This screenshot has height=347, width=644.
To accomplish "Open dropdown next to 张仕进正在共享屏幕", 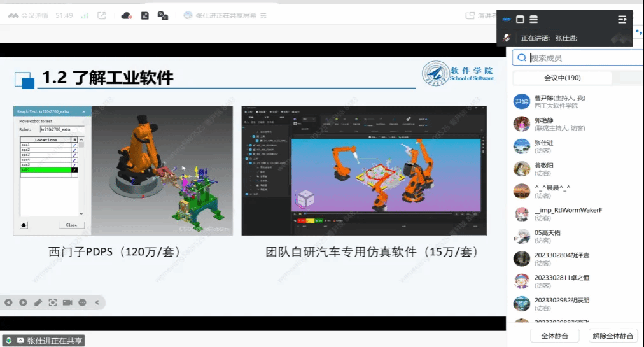I will 264,16.
